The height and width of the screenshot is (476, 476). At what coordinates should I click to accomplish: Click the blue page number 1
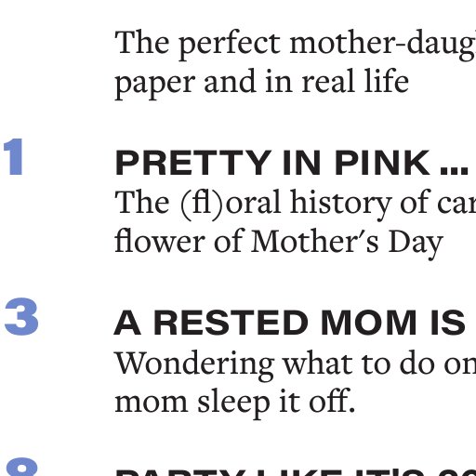click(13, 157)
